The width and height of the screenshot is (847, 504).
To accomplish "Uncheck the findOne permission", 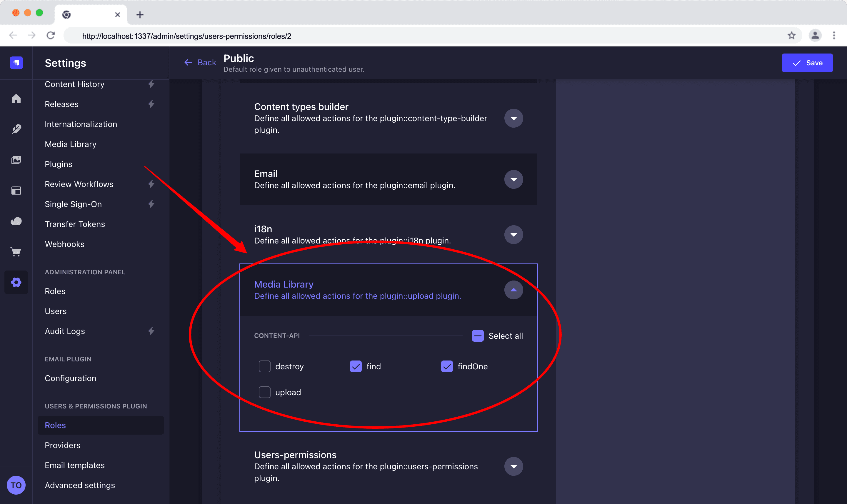I will pos(447,366).
